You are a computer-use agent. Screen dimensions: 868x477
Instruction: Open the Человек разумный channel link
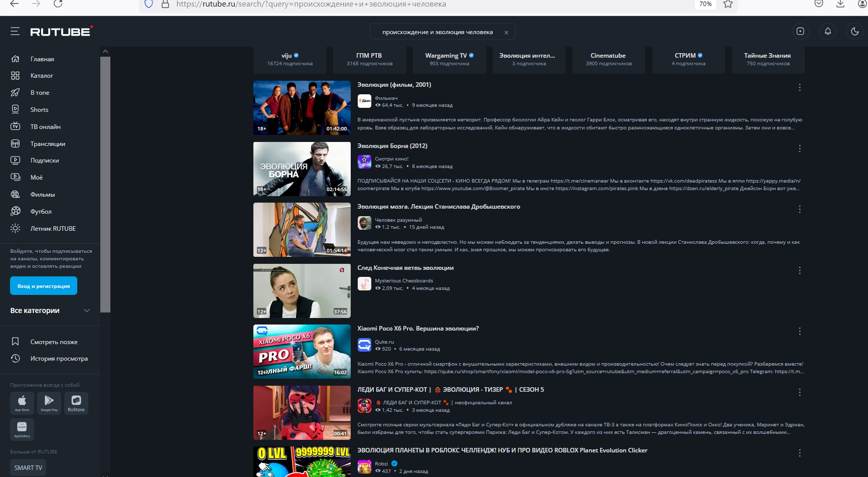[398, 220]
